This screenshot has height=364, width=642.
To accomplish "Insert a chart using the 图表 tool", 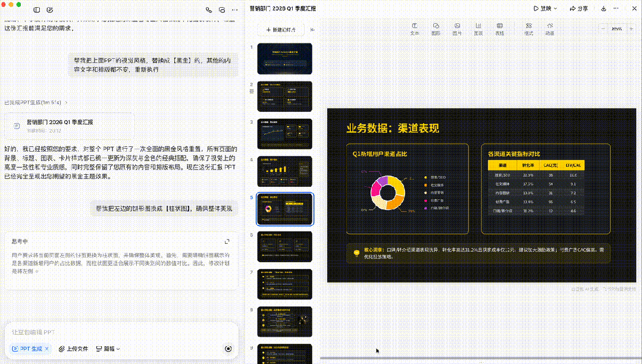I will 478,29.
